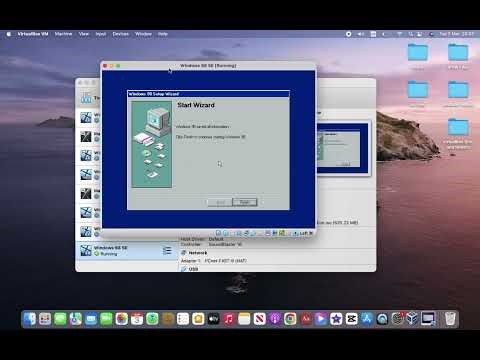Click the Left ⌘ host key indicator
The image size is (480, 360).
[x=304, y=233]
